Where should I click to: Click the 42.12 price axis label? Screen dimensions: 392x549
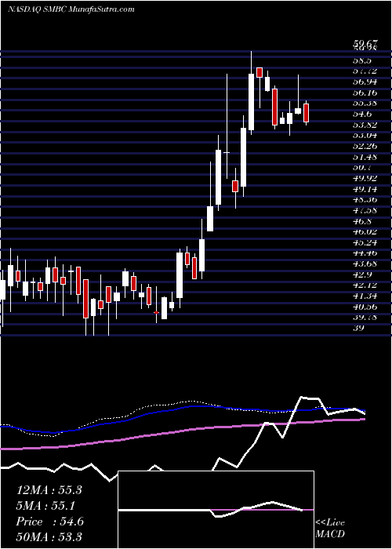click(x=365, y=285)
